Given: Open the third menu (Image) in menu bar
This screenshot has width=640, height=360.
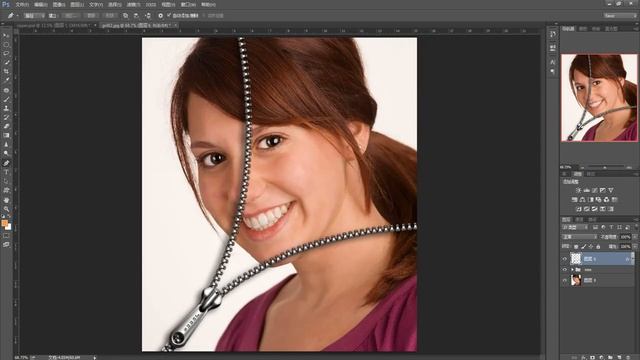Looking at the screenshot, I should coord(59,4).
